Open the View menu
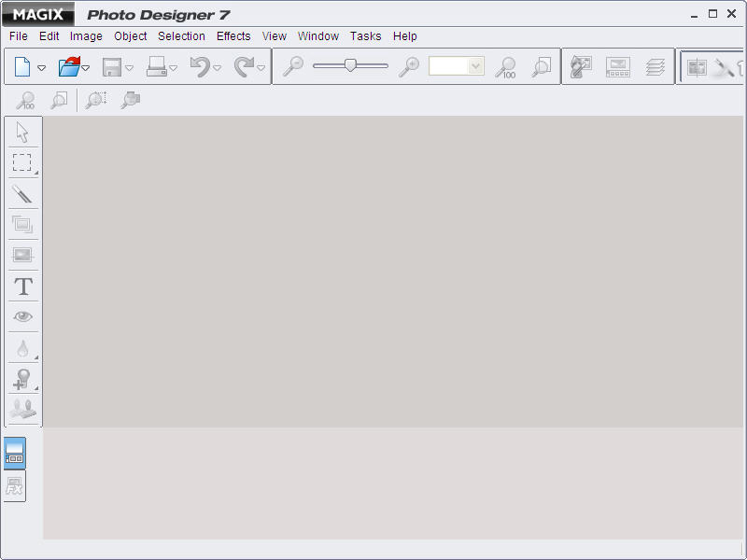Screen dimensions: 747x560 coord(275,36)
